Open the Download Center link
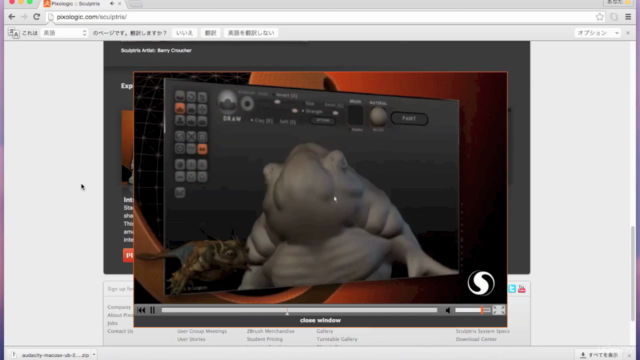Image resolution: width=640 pixels, height=360 pixels. (x=476, y=339)
